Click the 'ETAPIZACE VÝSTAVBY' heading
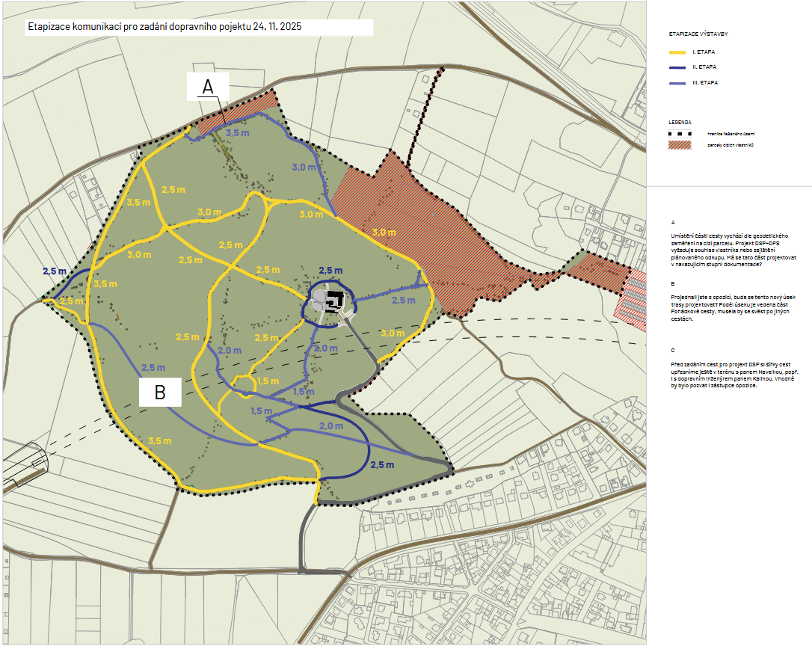 coord(699,34)
